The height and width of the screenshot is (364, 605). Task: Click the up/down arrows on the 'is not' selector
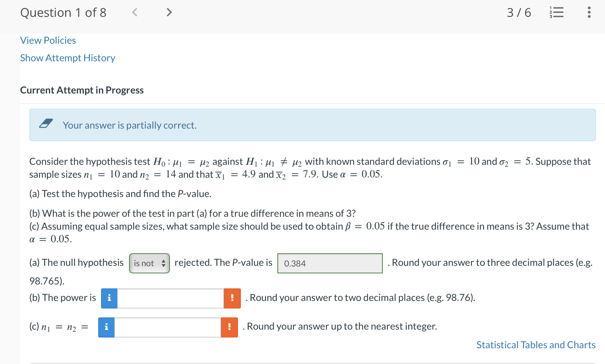pos(163,263)
